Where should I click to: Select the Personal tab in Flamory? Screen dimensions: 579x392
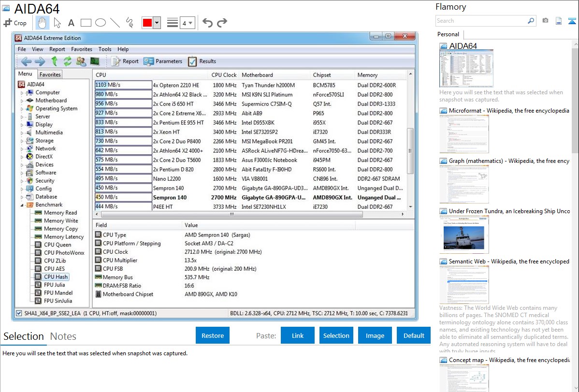click(x=449, y=34)
